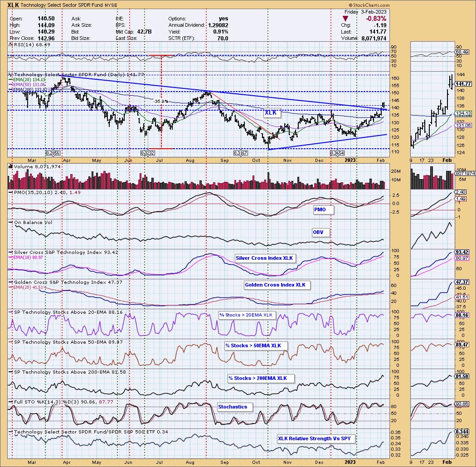Screen dimensions: 476x467
Task: Click the 'Stocks Above 50-EMA' panel label
Action: 68,342
